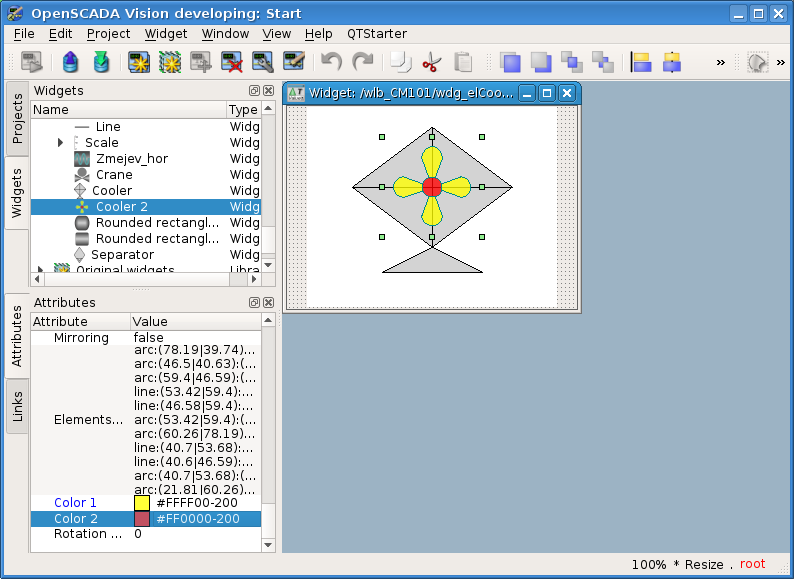The image size is (794, 579).
Task: Click the yellow Color 1 swatch
Action: tap(142, 503)
